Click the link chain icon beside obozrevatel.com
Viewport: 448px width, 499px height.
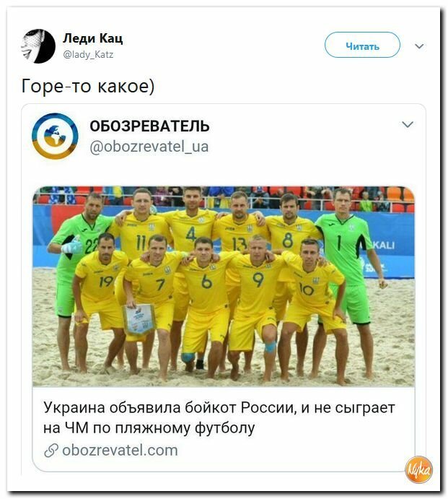click(51, 450)
